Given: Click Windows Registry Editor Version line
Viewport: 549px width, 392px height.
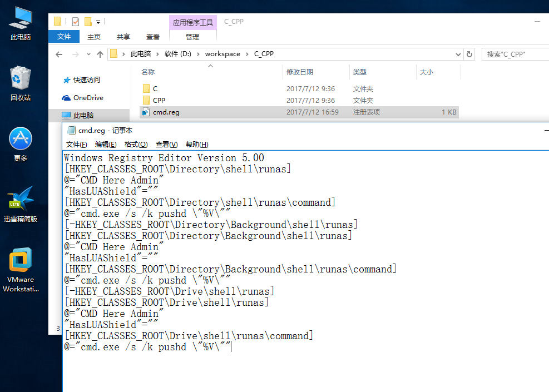Looking at the screenshot, I should (164, 158).
